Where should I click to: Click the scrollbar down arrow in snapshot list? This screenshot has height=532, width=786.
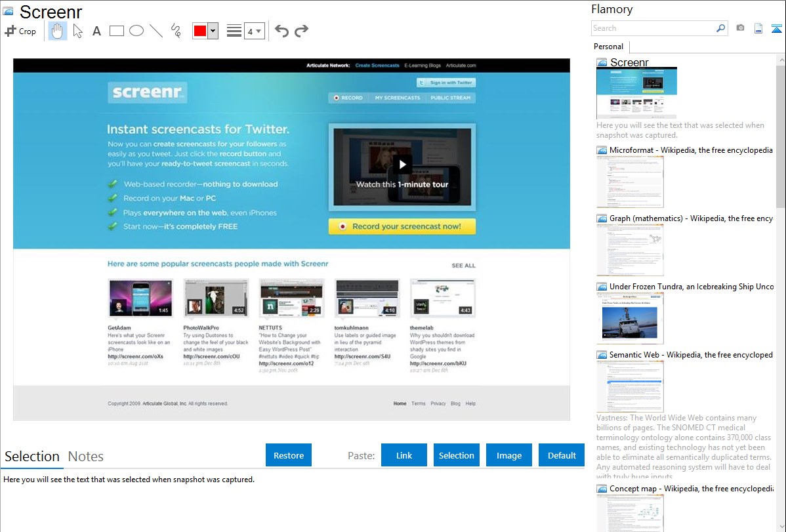pos(781,527)
